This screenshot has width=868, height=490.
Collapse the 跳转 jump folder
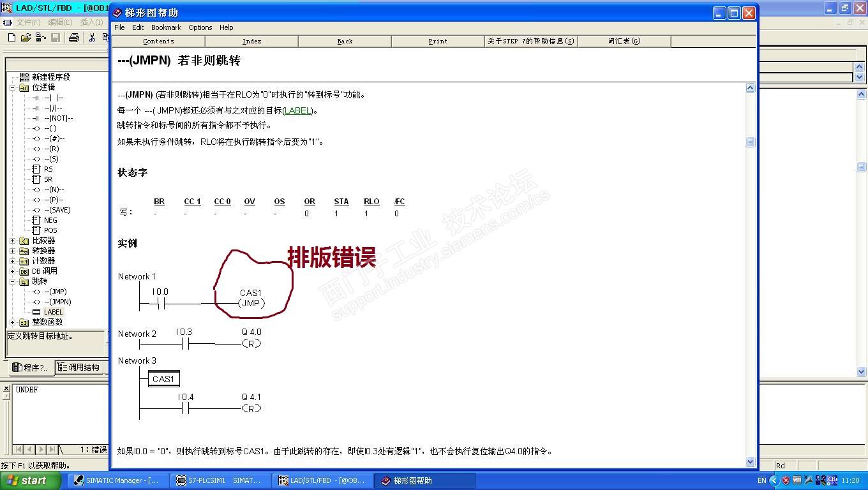tap(12, 281)
